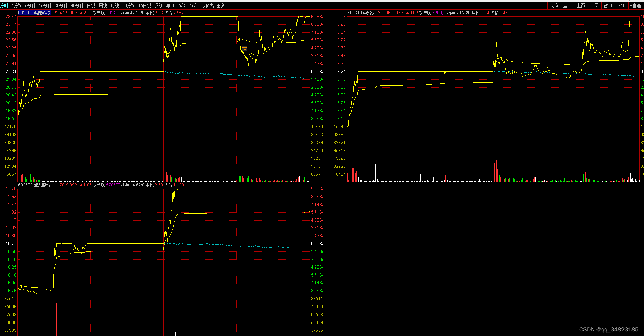Image resolution: width=644 pixels, height=336 pixels.
Task: Open the 窗口 menu button
Action: [608, 6]
